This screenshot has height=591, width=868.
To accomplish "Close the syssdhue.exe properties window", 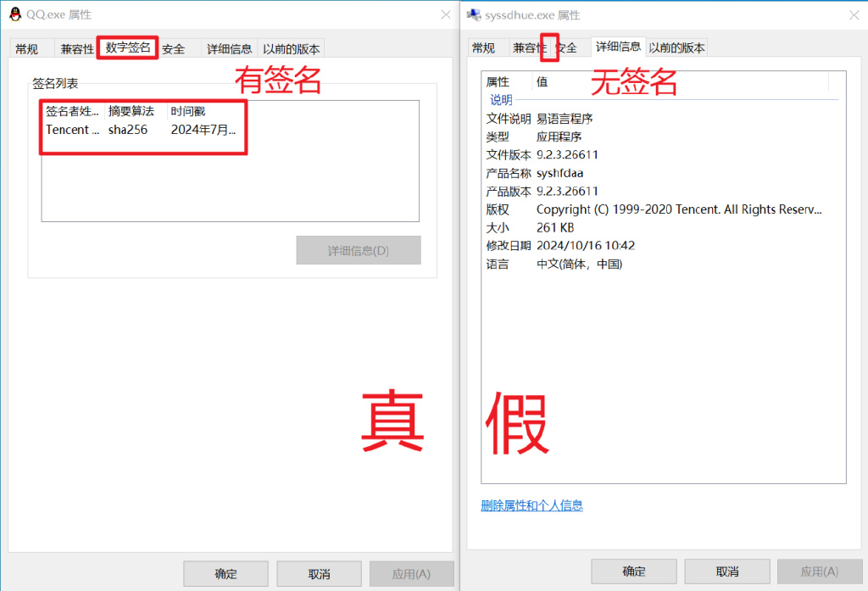I will pyautogui.click(x=854, y=15).
